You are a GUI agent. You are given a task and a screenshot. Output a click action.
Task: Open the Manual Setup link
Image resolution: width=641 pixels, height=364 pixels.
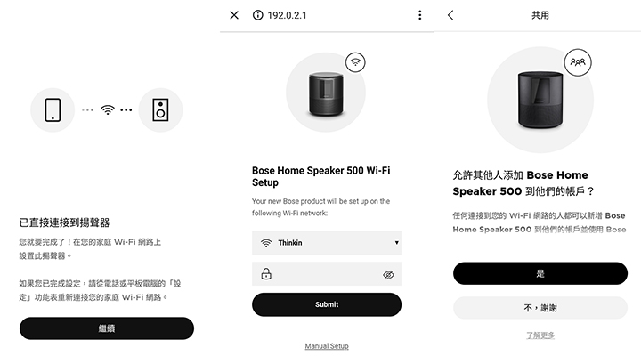(x=327, y=346)
